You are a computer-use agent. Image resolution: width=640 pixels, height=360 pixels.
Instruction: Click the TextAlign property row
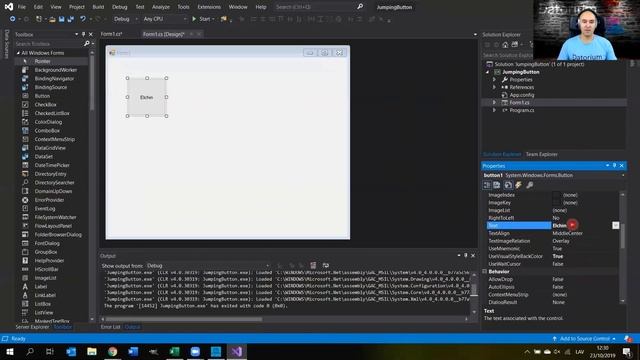553,233
